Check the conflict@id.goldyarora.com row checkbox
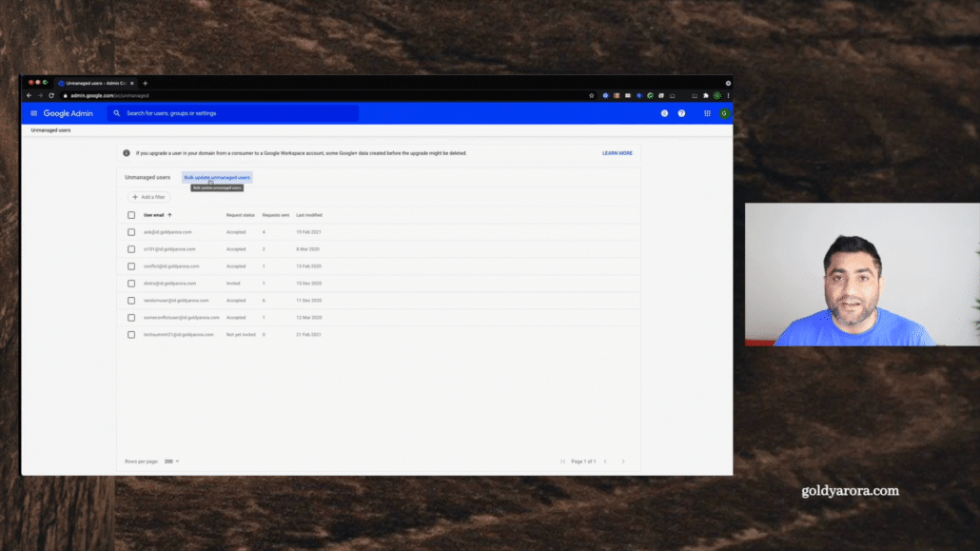The image size is (980, 551). pos(131,266)
